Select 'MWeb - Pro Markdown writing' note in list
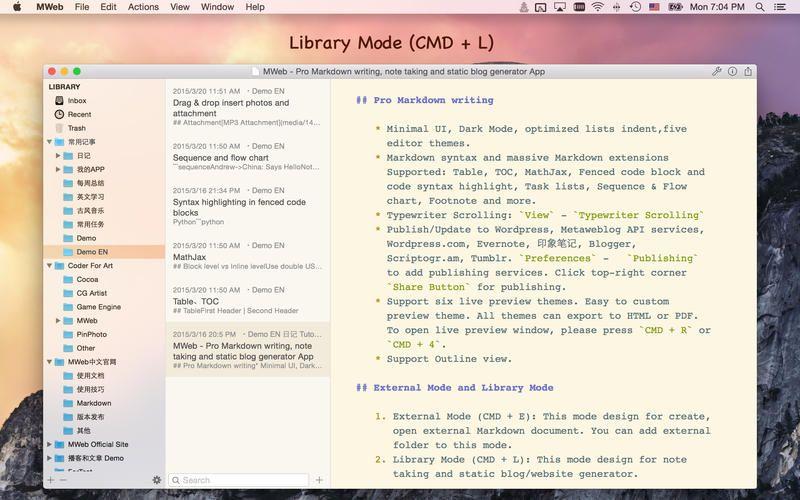 point(248,349)
